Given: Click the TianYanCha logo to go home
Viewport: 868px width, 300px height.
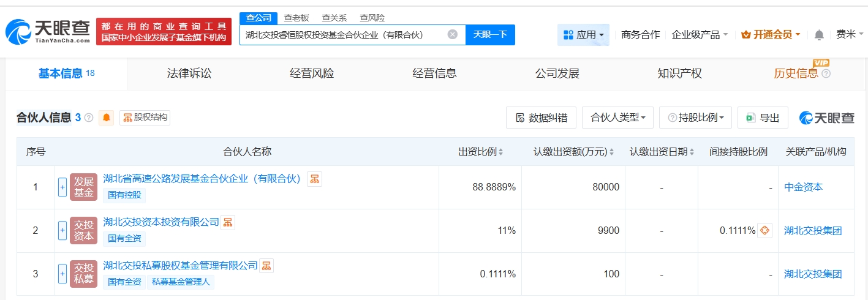Looking at the screenshot, I should (x=48, y=31).
